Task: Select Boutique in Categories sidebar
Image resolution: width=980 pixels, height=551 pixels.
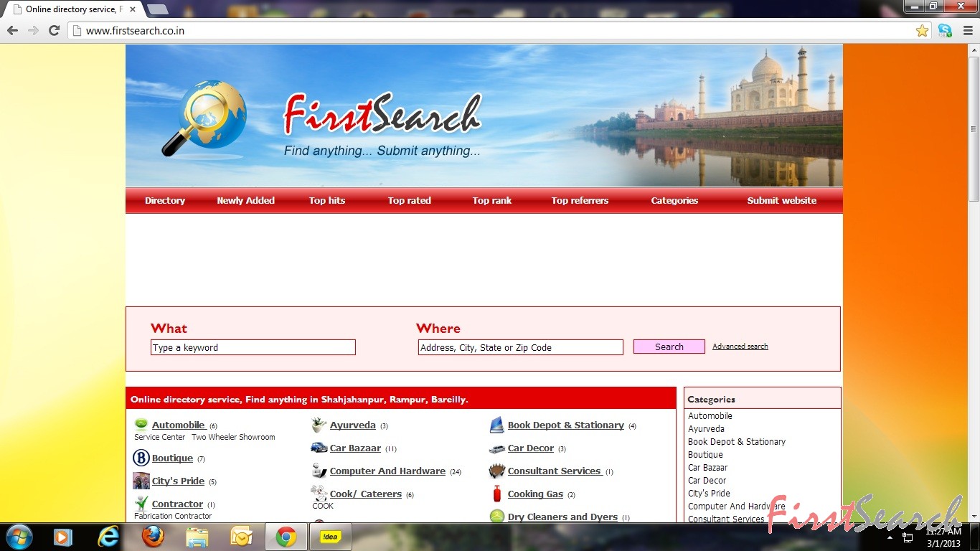Action: tap(705, 454)
